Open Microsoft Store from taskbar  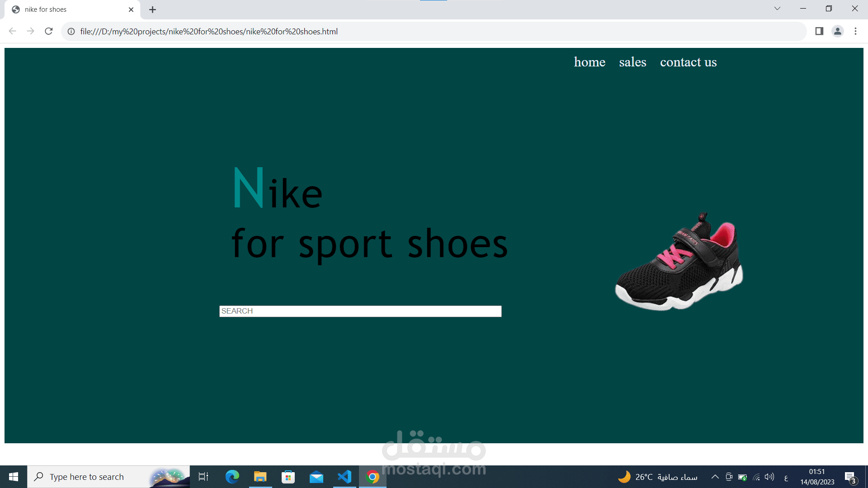tap(288, 477)
